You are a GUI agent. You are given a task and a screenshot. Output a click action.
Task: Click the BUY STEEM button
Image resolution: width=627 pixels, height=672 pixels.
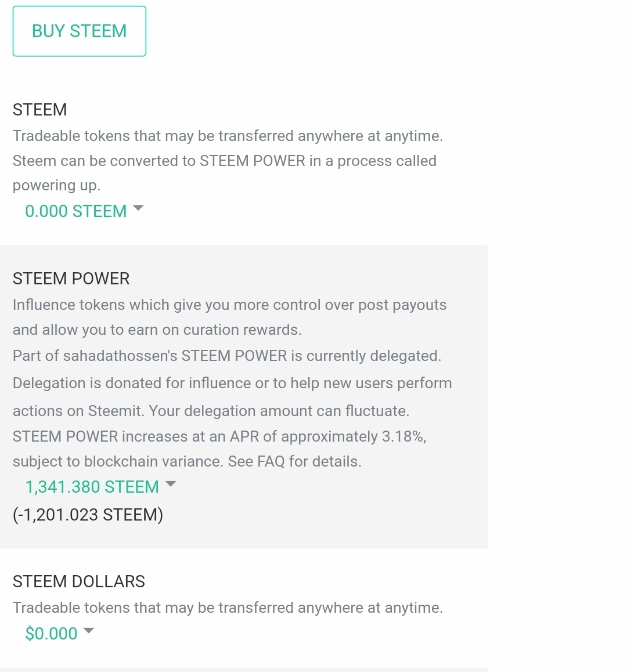pyautogui.click(x=80, y=31)
